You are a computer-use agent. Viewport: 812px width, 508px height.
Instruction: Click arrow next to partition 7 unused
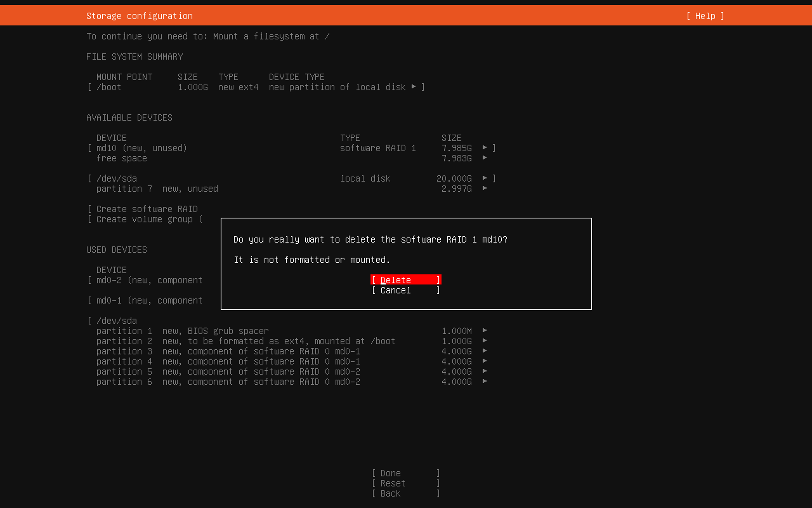click(485, 189)
